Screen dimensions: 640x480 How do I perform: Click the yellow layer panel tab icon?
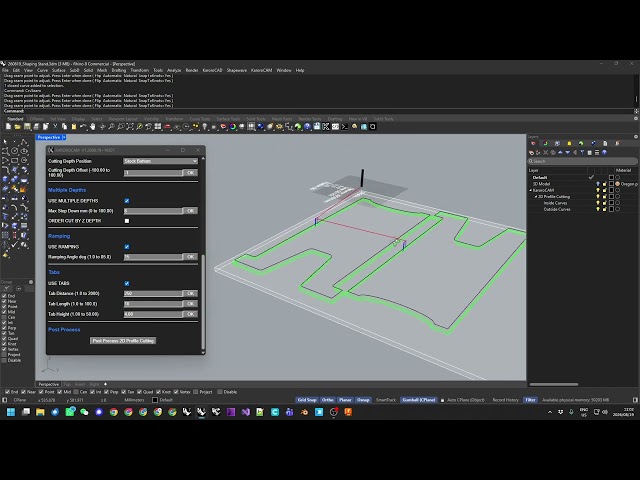point(569,143)
